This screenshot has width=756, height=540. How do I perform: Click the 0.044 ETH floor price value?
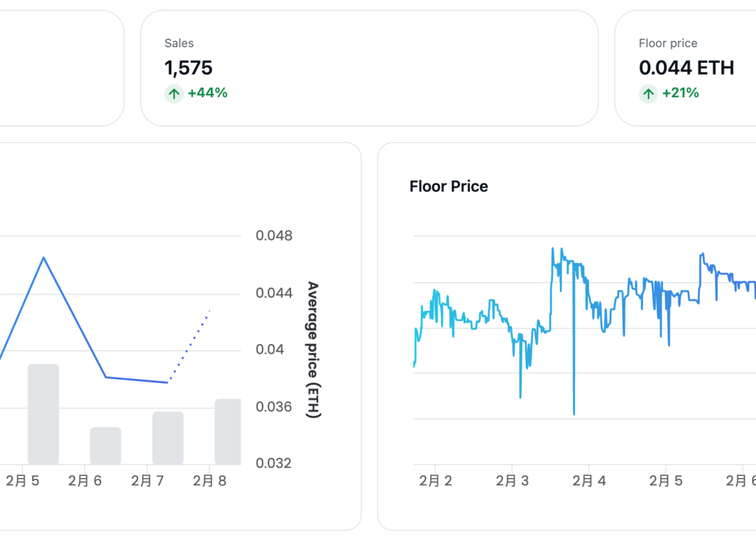(686, 68)
